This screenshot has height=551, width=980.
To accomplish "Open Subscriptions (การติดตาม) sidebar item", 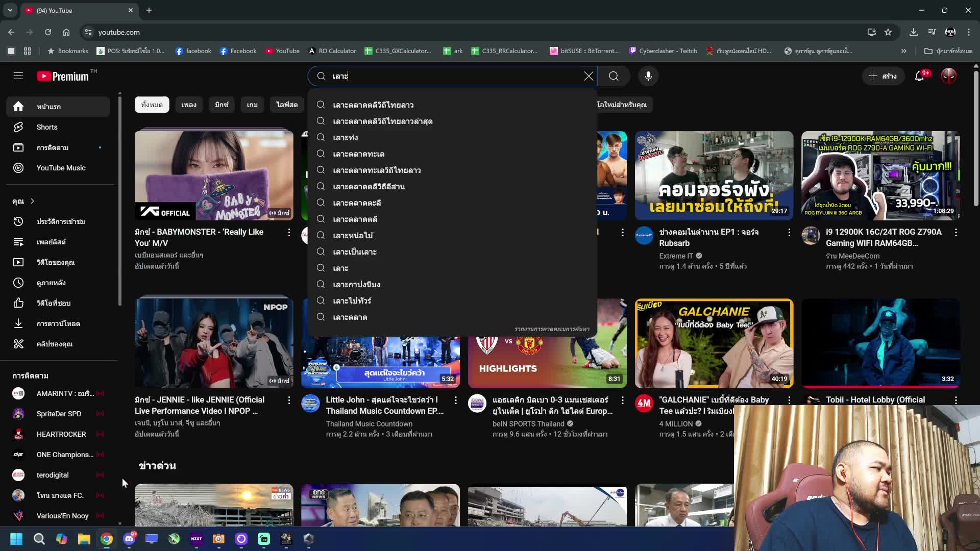I will 58,147.
